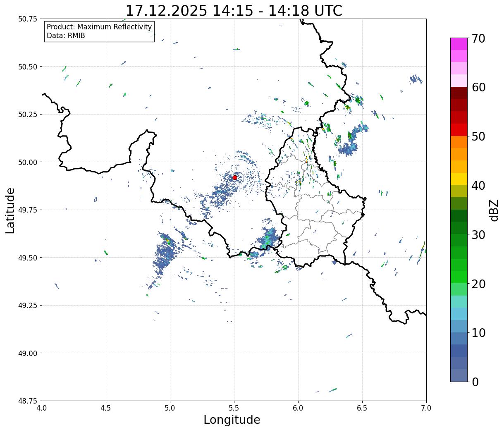Click the latitude tick label 50.75
Image resolution: width=504 pixels, height=430 pixels.
(28, 19)
